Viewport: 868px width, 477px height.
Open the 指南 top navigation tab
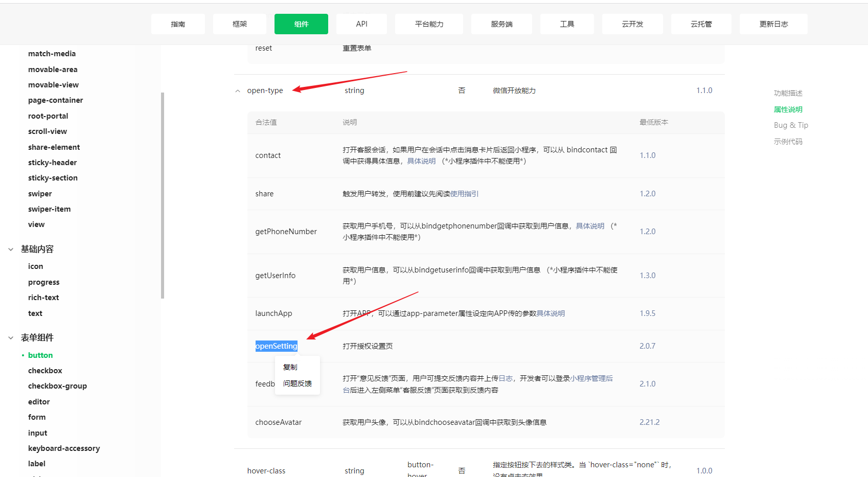[x=178, y=24]
